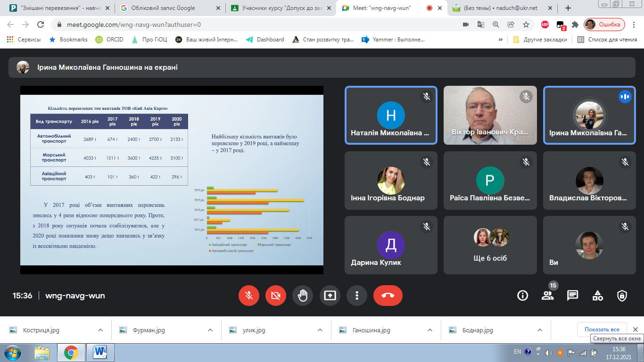Click the raise hand icon
Screen dimensions: 644x362
click(x=303, y=296)
